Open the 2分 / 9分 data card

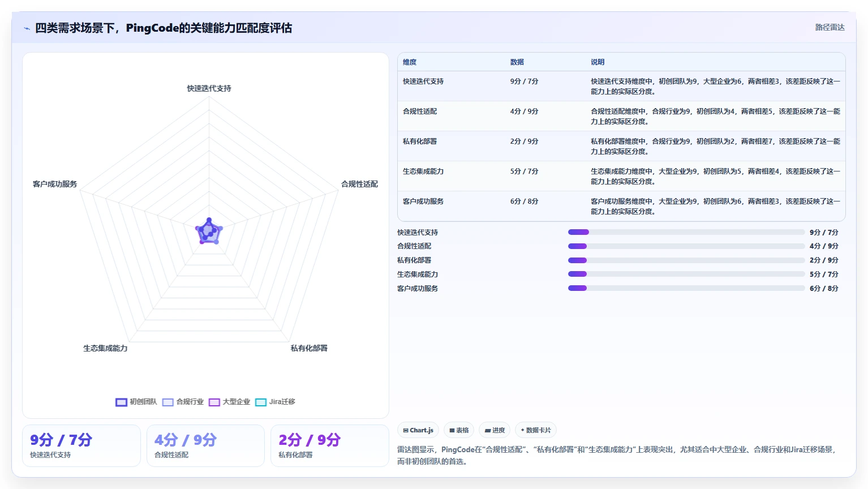[330, 446]
